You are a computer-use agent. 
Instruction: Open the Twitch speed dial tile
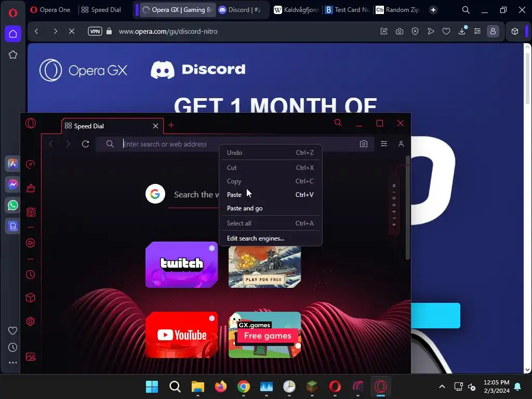point(181,264)
